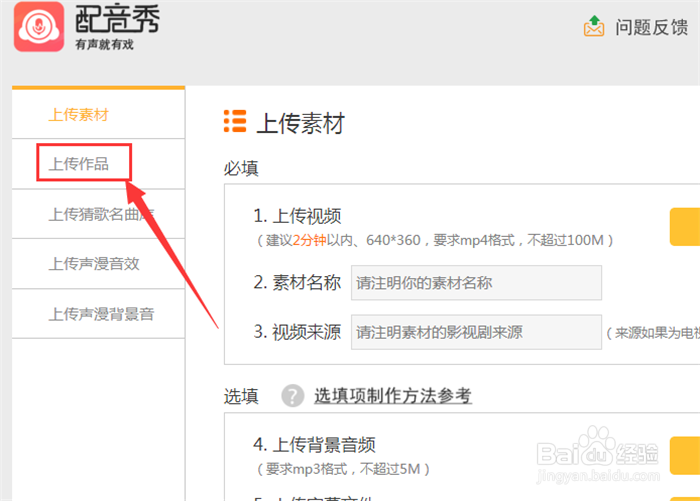Click the 配音秀 title text
The image size is (700, 501).
point(117,19)
